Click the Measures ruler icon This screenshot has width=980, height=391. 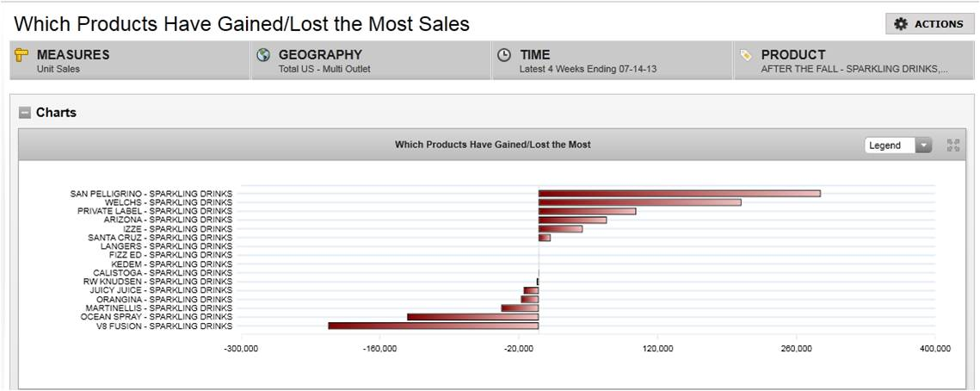point(22,55)
